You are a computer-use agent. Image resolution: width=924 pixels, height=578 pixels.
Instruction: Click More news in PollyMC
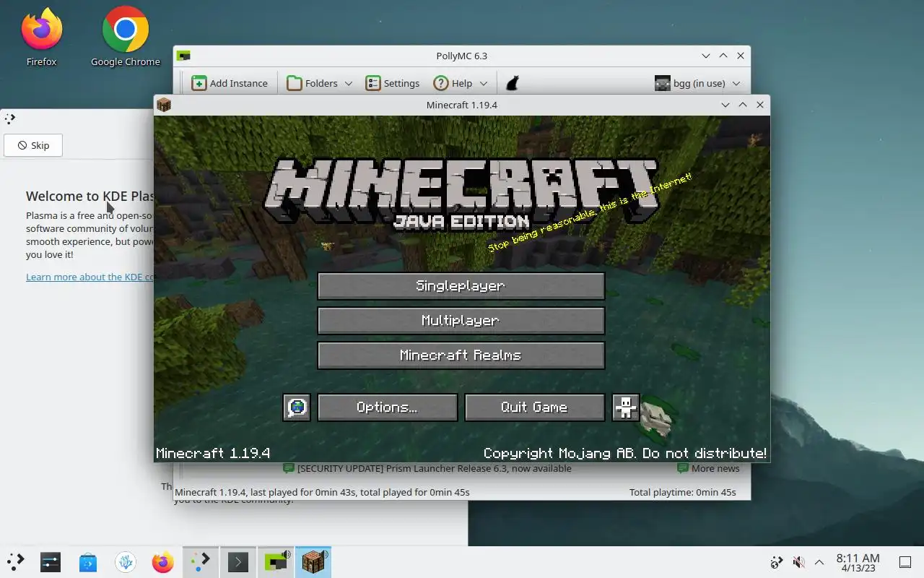click(708, 468)
